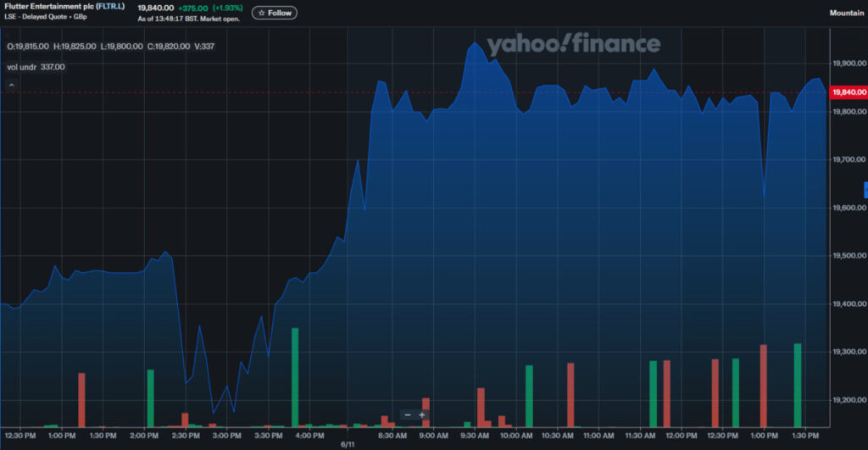Click the price trough near 3:00 PM
The image size is (868, 450).
[x=214, y=412]
